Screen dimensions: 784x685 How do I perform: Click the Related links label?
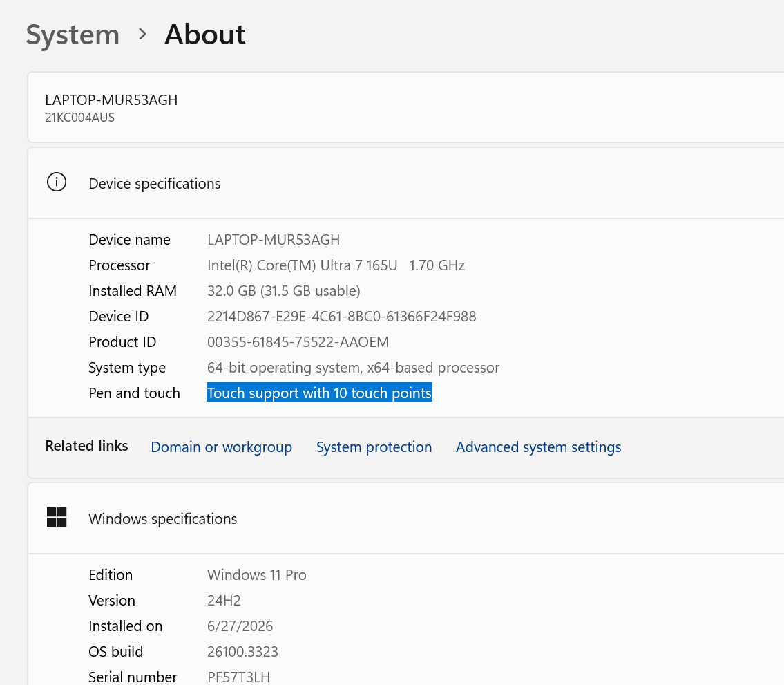(x=86, y=446)
